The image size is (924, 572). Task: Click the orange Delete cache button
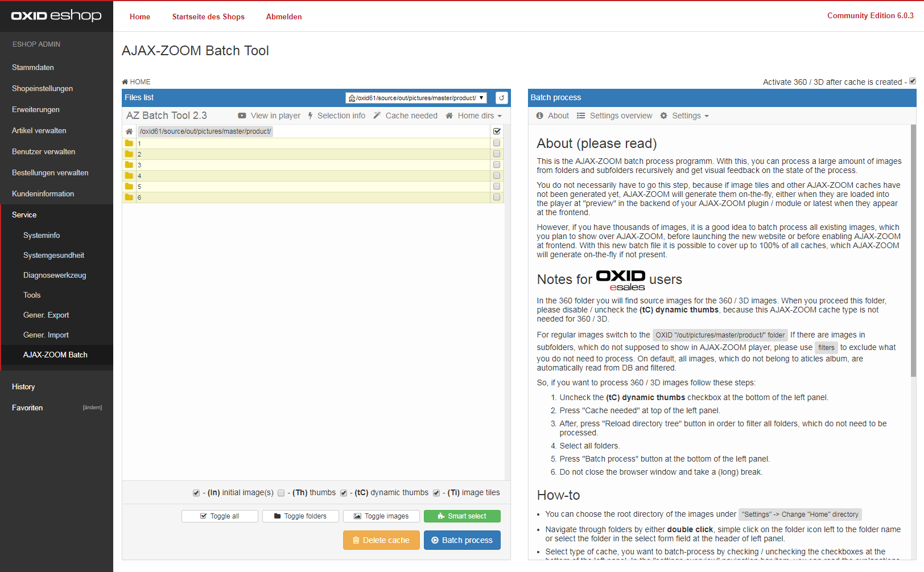pos(381,540)
